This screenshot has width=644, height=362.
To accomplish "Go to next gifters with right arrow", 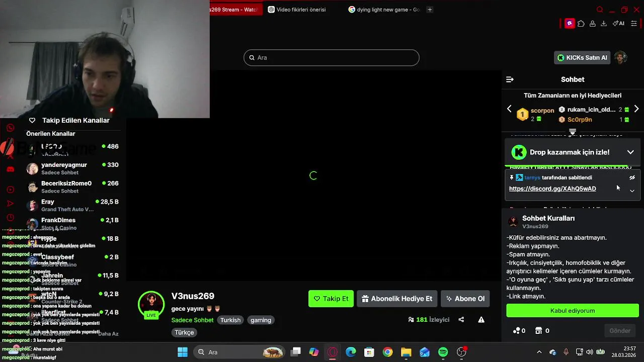I will (x=636, y=109).
